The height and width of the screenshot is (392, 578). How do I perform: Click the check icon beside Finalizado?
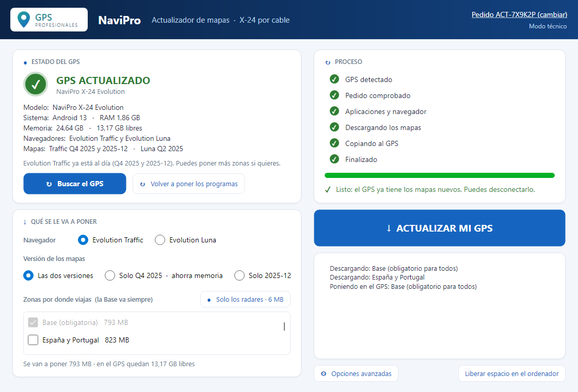(334, 159)
